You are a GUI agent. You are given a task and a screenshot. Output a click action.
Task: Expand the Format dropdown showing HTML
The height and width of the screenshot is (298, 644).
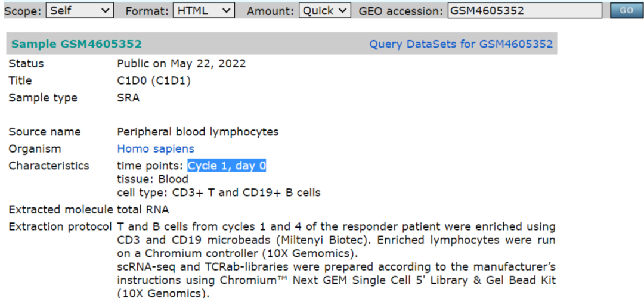tap(203, 11)
